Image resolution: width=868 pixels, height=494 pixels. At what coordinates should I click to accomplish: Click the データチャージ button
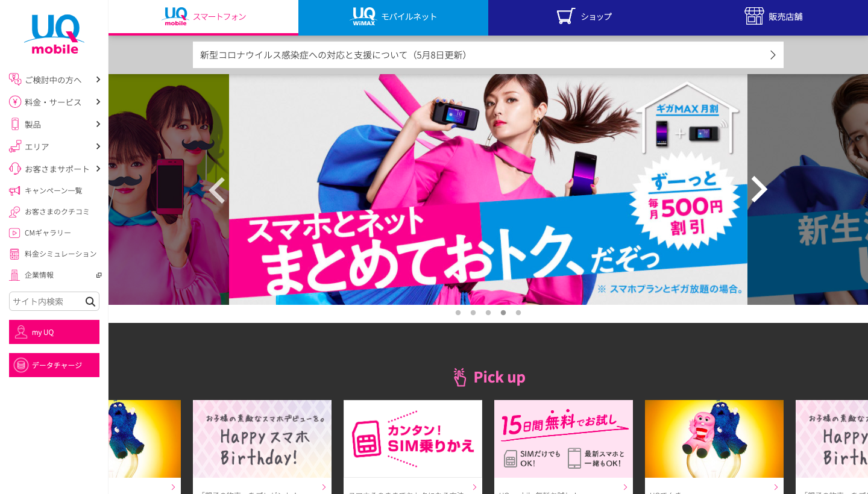[x=54, y=364]
